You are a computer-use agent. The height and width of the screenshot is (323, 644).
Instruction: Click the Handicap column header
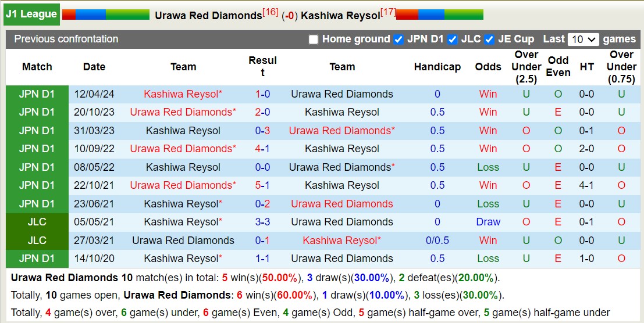click(437, 67)
